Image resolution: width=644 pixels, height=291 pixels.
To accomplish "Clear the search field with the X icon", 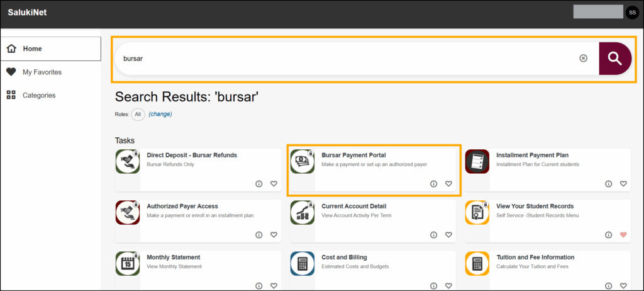I will tap(583, 59).
